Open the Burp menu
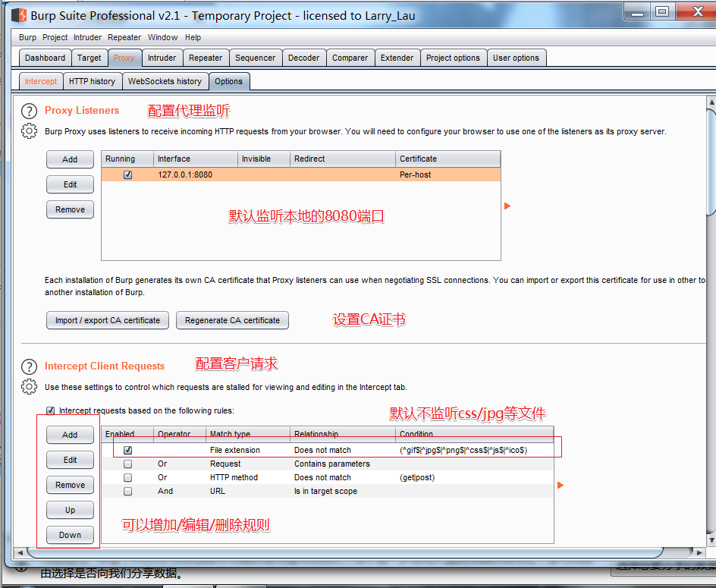The image size is (716, 588). [x=27, y=37]
